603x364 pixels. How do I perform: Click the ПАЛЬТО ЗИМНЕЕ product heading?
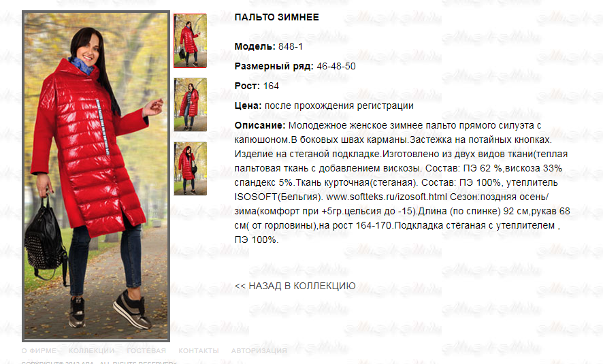(x=276, y=17)
